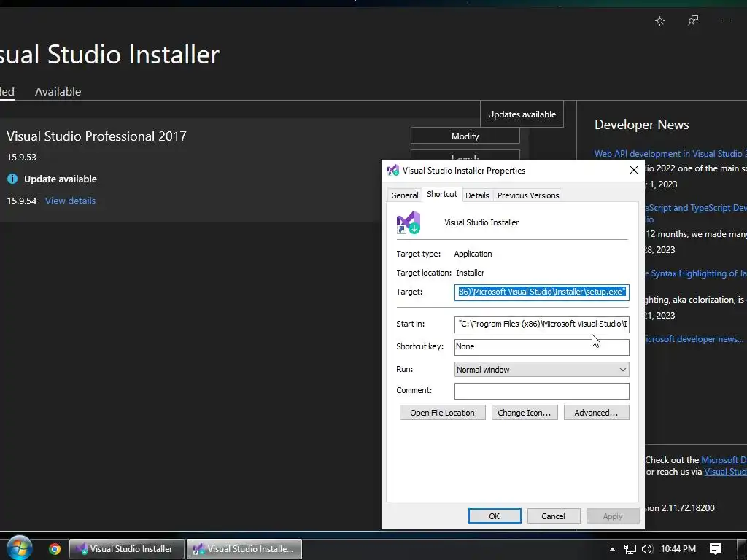Click the Visual Studio Professional 2017 title
Image resolution: width=747 pixels, height=560 pixels.
[97, 136]
